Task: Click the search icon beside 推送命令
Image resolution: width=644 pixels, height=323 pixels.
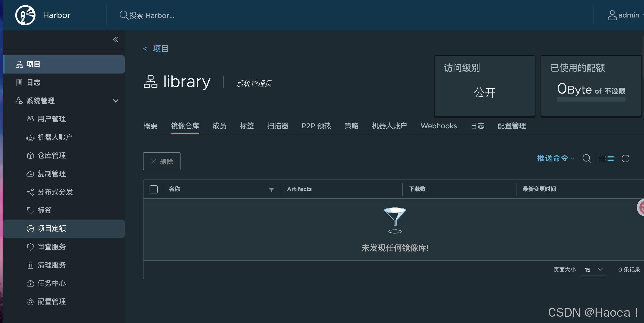Action: [x=587, y=159]
